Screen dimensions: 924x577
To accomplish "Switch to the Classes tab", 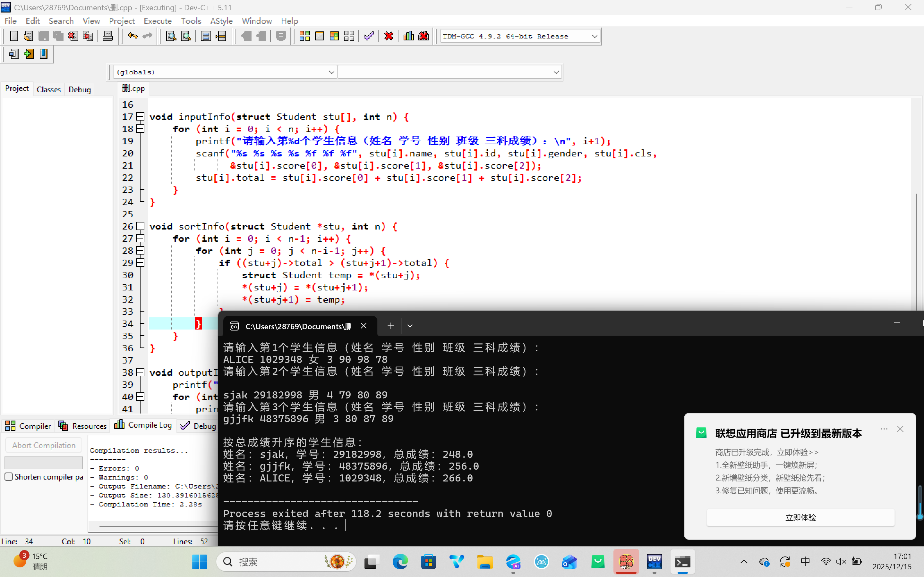I will click(x=48, y=89).
